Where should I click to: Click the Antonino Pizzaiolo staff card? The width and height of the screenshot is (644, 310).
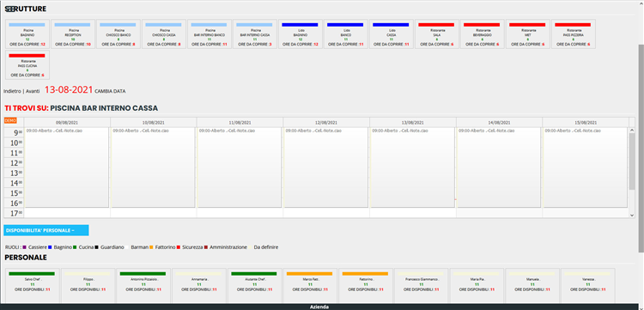pos(143,285)
